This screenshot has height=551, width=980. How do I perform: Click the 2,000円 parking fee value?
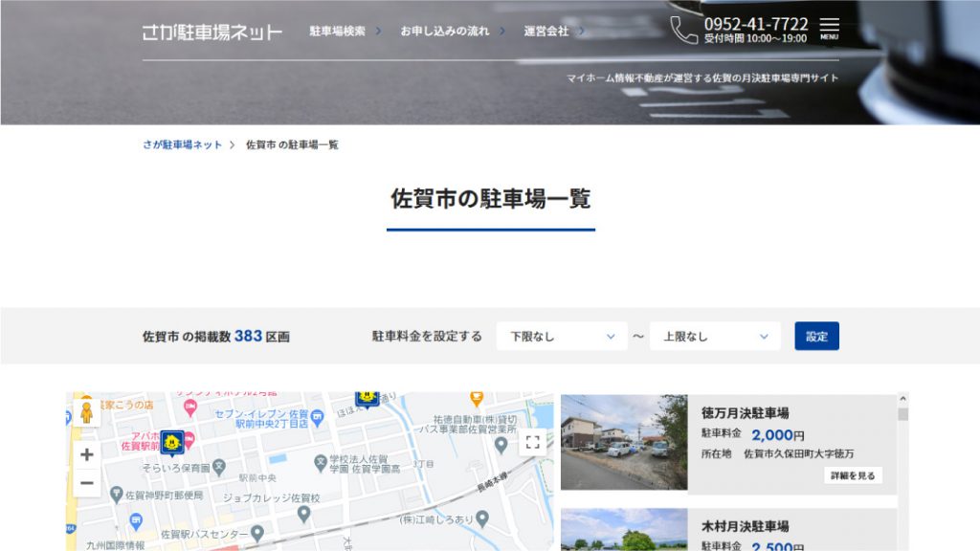click(x=777, y=435)
